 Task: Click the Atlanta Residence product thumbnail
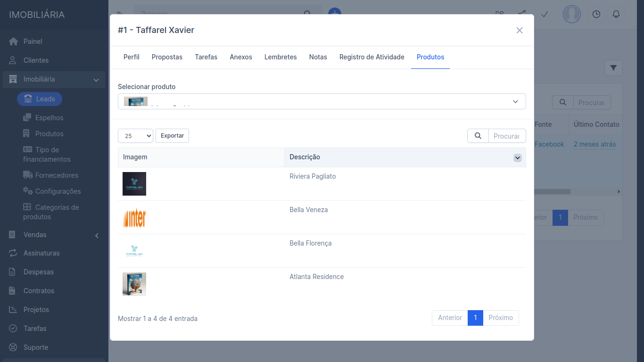point(134,284)
